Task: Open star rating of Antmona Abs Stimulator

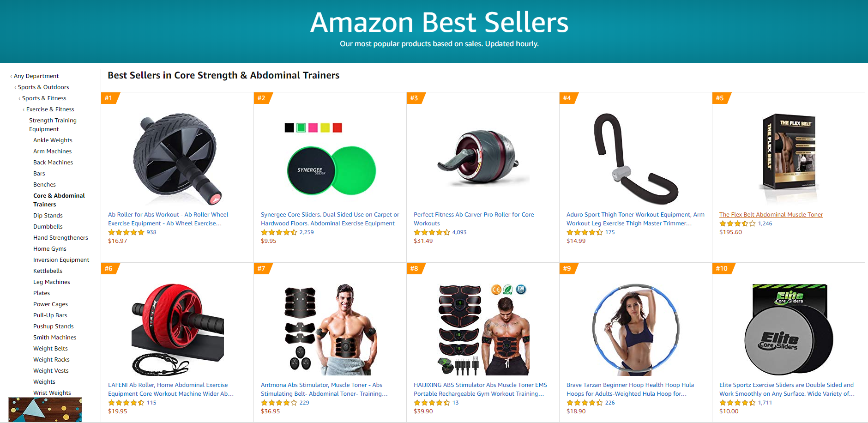Action: [x=279, y=403]
